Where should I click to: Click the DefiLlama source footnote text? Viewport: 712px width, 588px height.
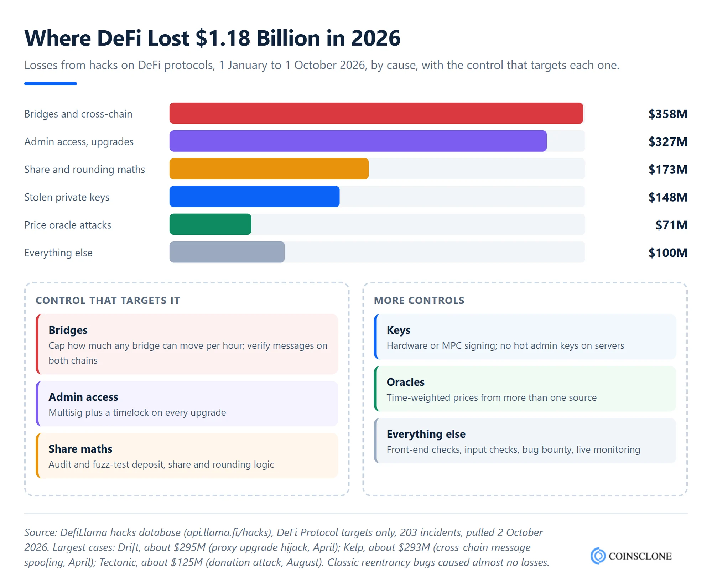[x=287, y=547]
